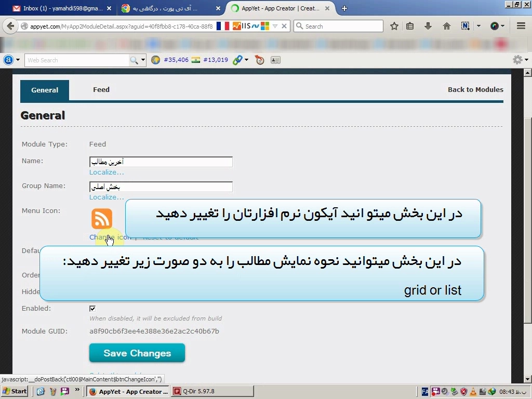Click the taskbar clock showing 08:43
The width and height of the screenshot is (532, 399).
point(513,392)
